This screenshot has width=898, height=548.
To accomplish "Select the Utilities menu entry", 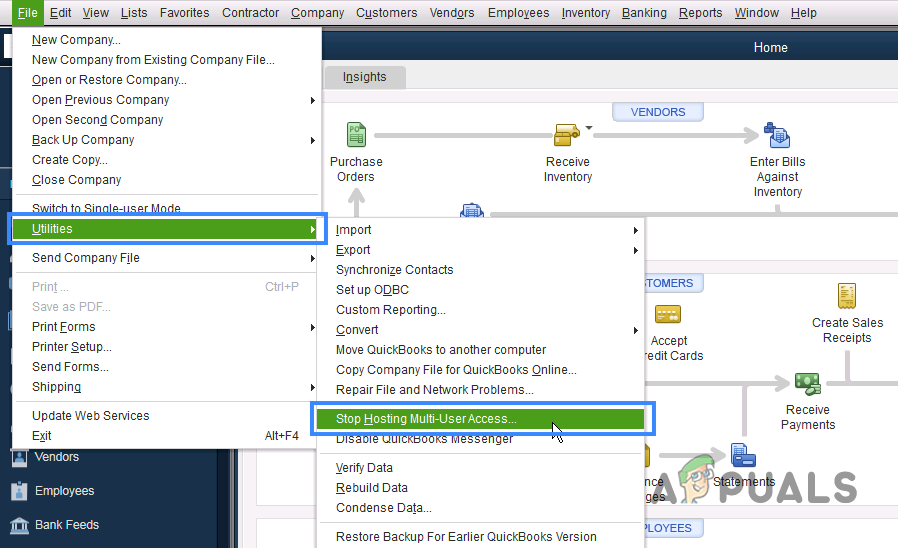I will coord(166,229).
